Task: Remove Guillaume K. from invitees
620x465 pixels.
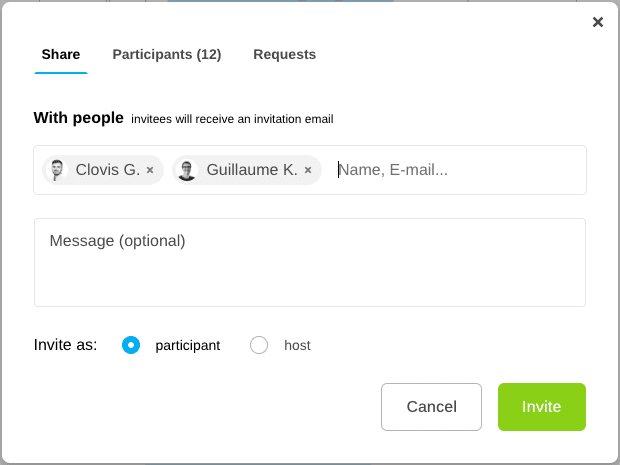Action: point(308,170)
